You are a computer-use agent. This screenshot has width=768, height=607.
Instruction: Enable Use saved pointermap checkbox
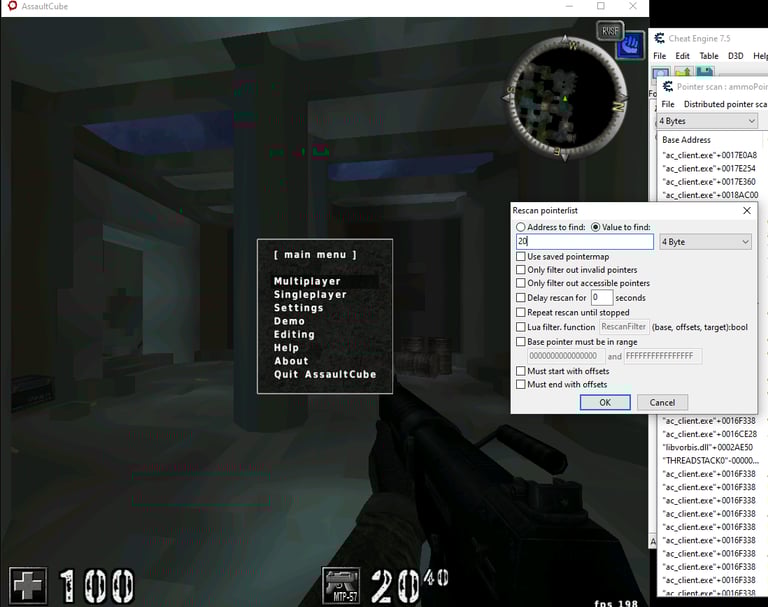pos(521,257)
